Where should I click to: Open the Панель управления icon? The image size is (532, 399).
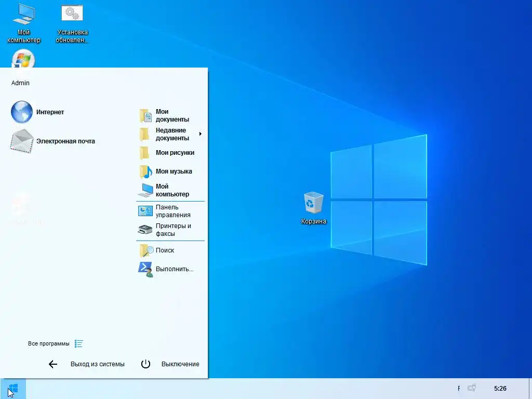pos(145,211)
